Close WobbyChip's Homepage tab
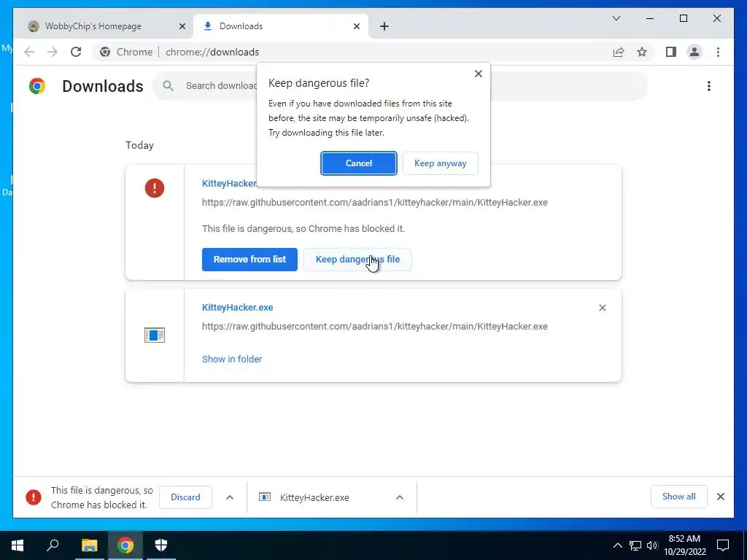The width and height of the screenshot is (747, 560). tap(182, 27)
